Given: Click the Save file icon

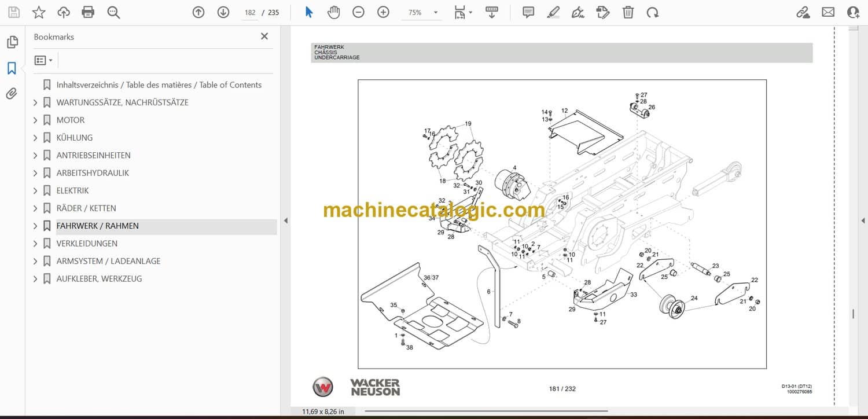Looking at the screenshot, I should (14, 12).
